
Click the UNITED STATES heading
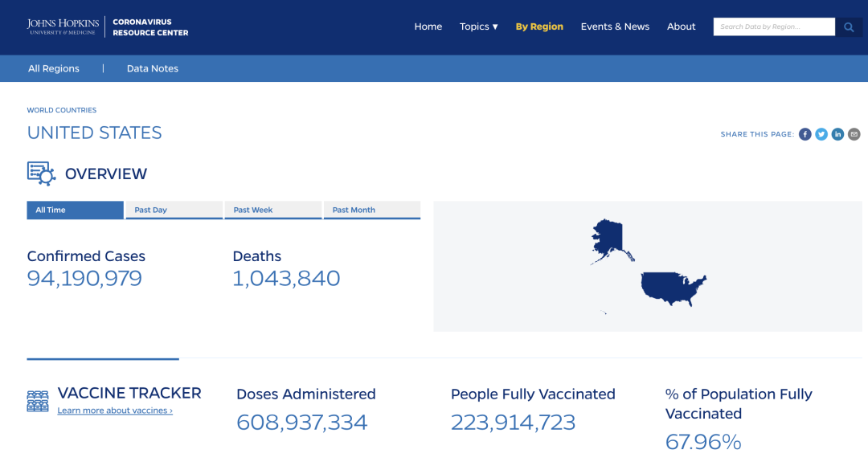click(x=94, y=133)
